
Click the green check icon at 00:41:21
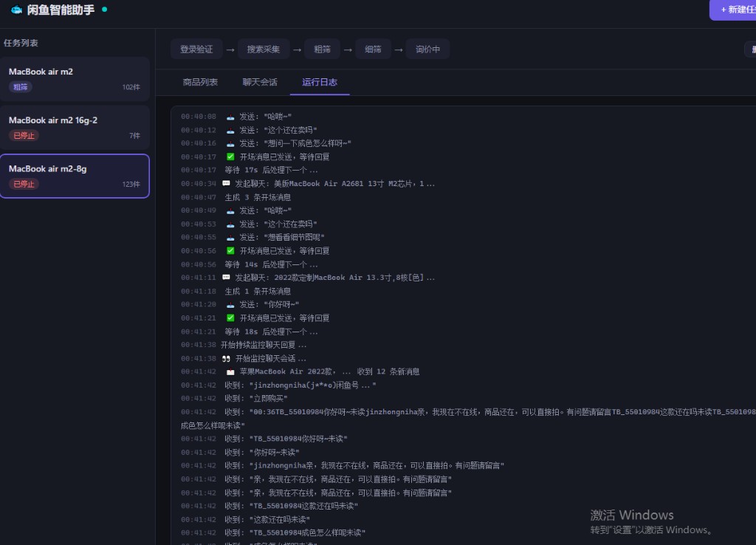click(x=230, y=318)
